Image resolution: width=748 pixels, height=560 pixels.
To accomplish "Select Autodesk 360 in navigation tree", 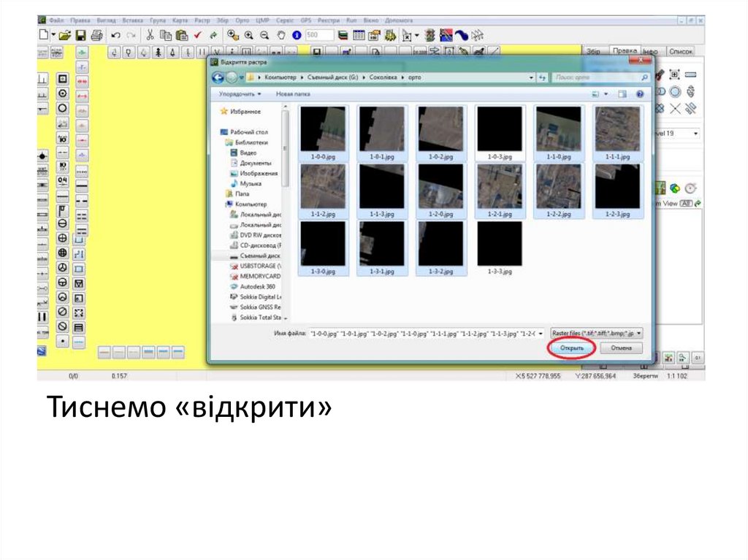I will tap(253, 287).
